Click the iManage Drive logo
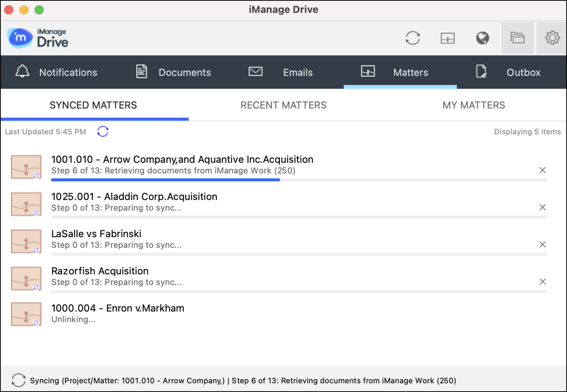The image size is (567, 392). [x=38, y=38]
